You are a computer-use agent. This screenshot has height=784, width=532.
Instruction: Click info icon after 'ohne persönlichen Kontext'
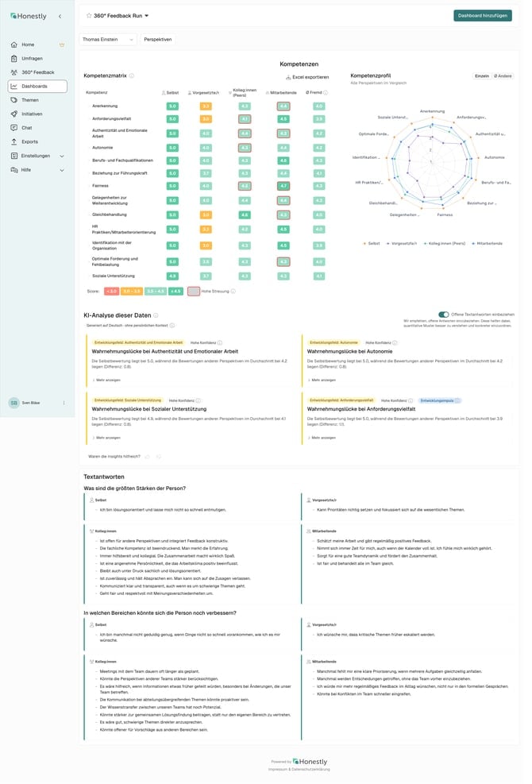pyautogui.click(x=172, y=326)
